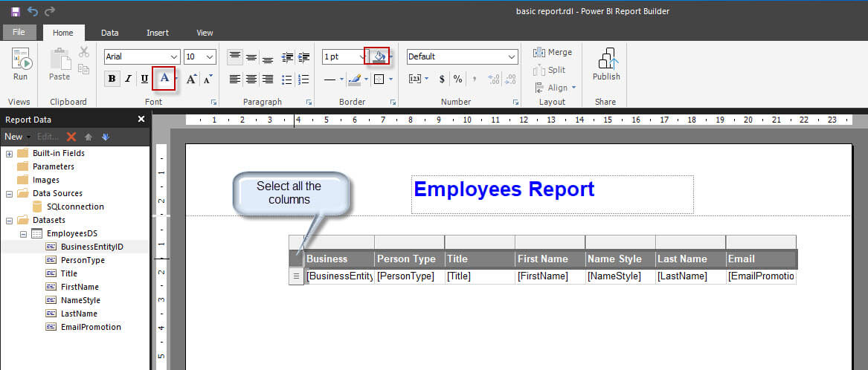The height and width of the screenshot is (370, 868).
Task: Collapse the EmployeesDS dataset node
Action: point(23,233)
